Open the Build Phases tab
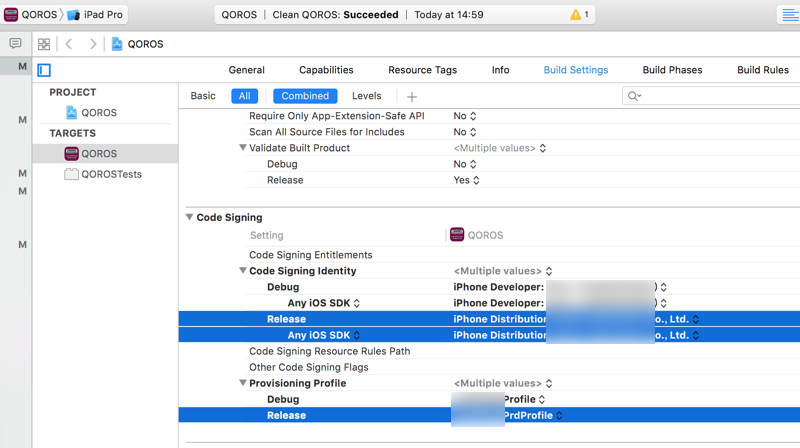Image resolution: width=800 pixels, height=448 pixels. coord(672,70)
